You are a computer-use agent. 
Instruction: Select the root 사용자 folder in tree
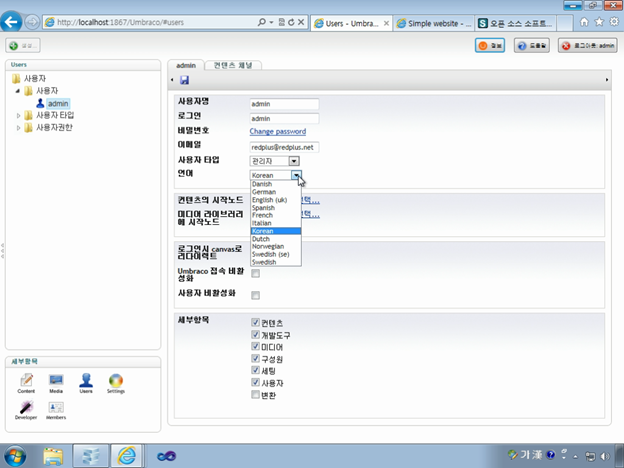tap(35, 78)
